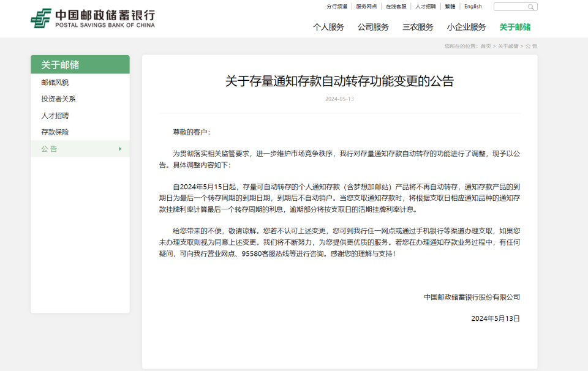This screenshot has height=371, width=588.
Task: Select the 三农服务 navigation item
Action: coord(418,27)
